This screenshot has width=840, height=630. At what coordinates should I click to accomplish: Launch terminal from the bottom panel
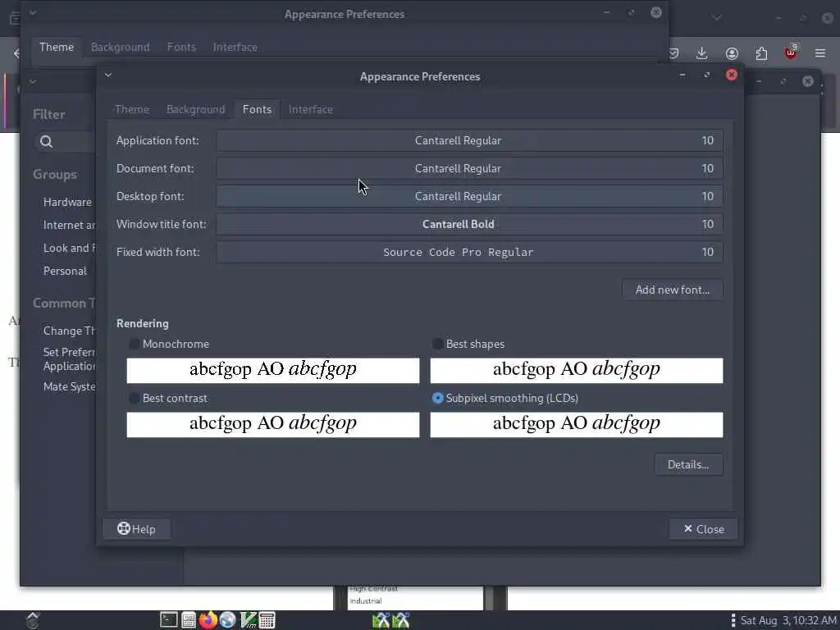pos(168,620)
